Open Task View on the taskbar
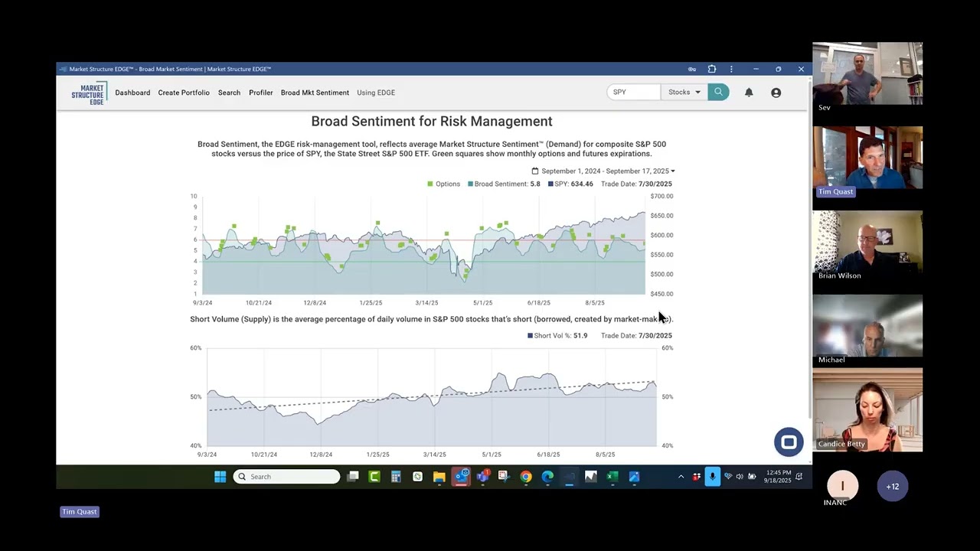 click(352, 477)
